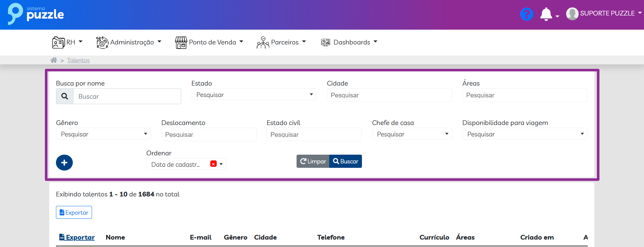Open the Gênero dropdown
Image resolution: width=644 pixels, height=247 pixels.
coord(103,134)
